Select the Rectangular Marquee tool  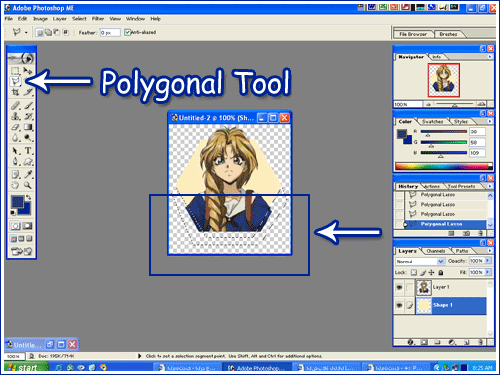click(15, 71)
